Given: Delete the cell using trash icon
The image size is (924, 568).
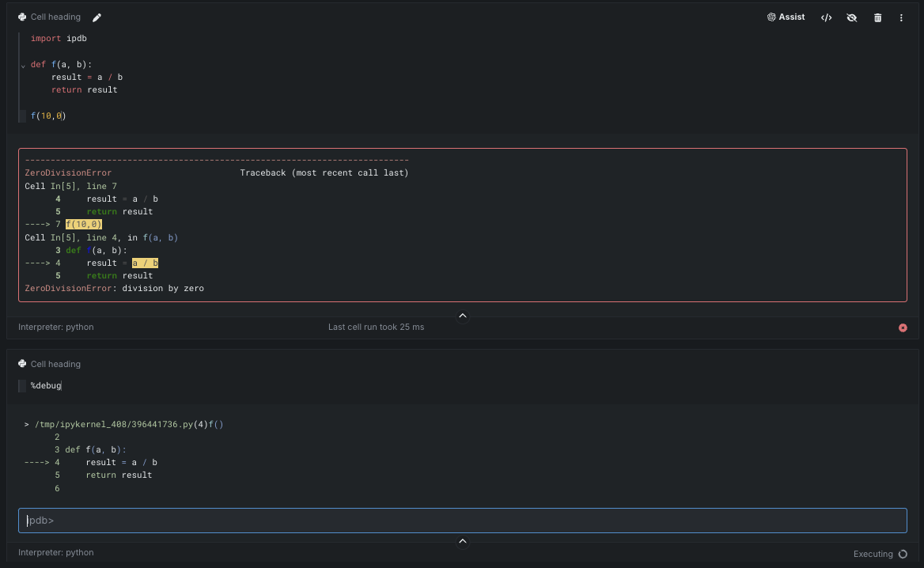Looking at the screenshot, I should (877, 17).
